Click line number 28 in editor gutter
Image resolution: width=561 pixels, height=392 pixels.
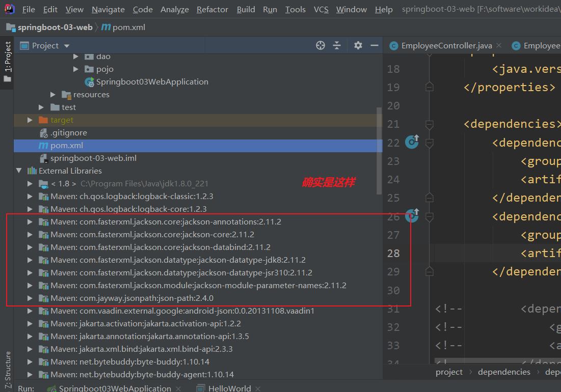tap(393, 254)
